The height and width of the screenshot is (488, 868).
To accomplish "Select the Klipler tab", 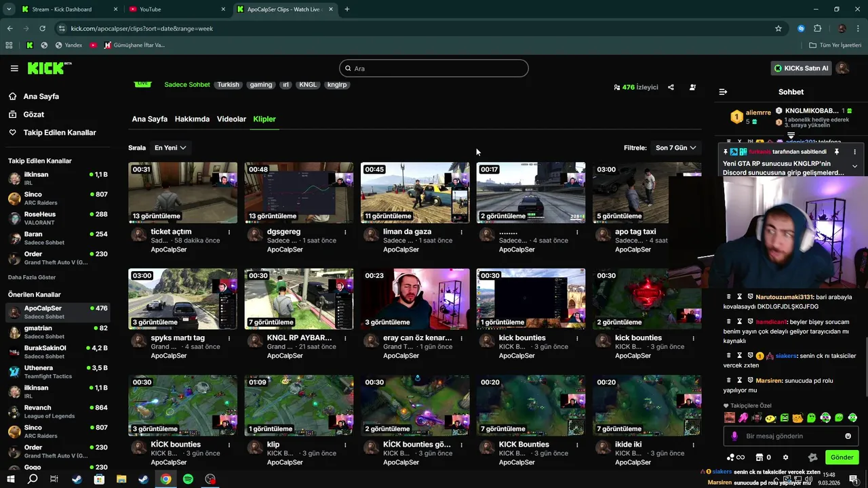I will pos(264,119).
